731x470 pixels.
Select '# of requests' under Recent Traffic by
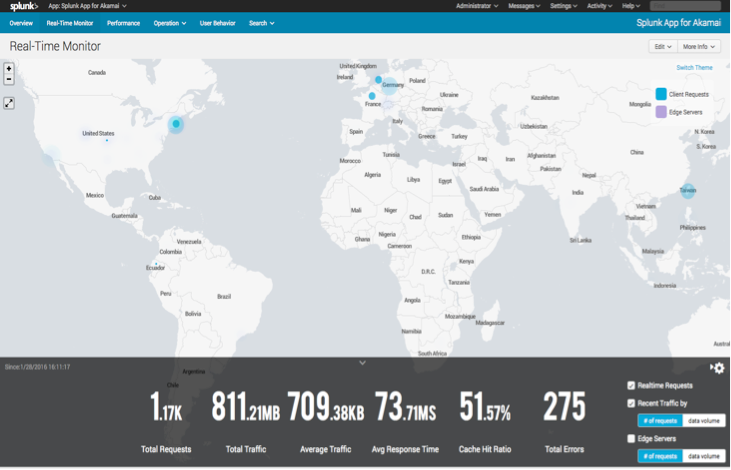[660, 421]
